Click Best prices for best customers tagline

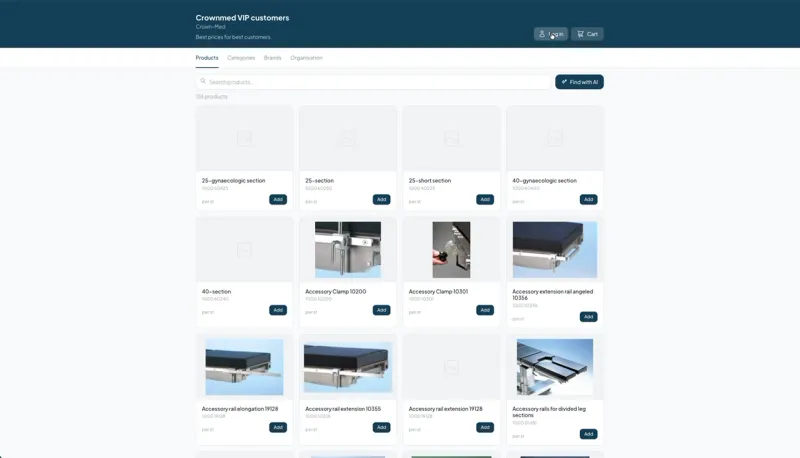click(x=234, y=37)
